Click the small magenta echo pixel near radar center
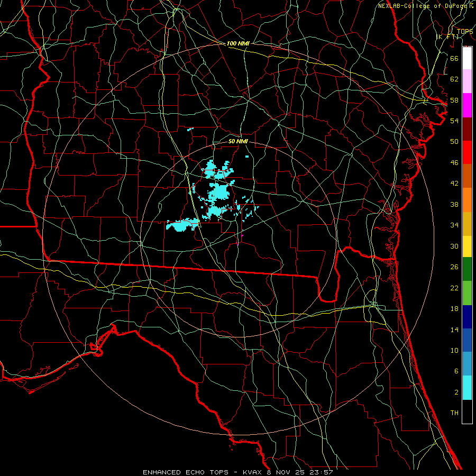 click(242, 235)
